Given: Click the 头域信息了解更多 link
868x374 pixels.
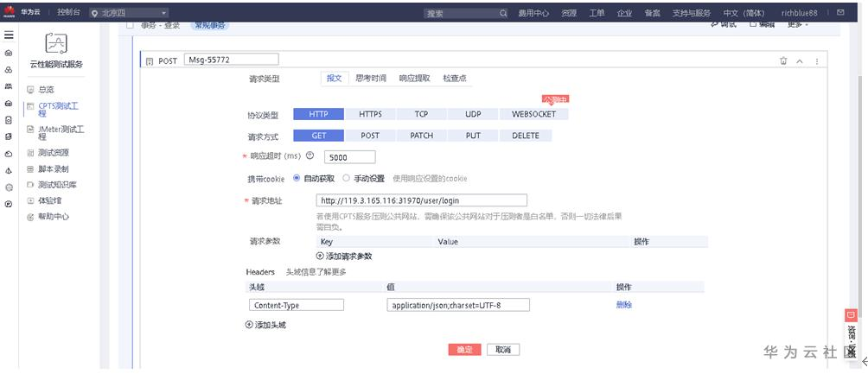Looking at the screenshot, I should [316, 272].
